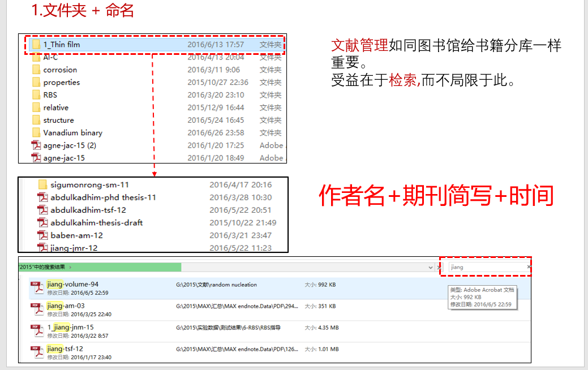Screen dimensions: 588x370
Task: Click the jiang-am-03 PDF icon
Action: click(37, 309)
